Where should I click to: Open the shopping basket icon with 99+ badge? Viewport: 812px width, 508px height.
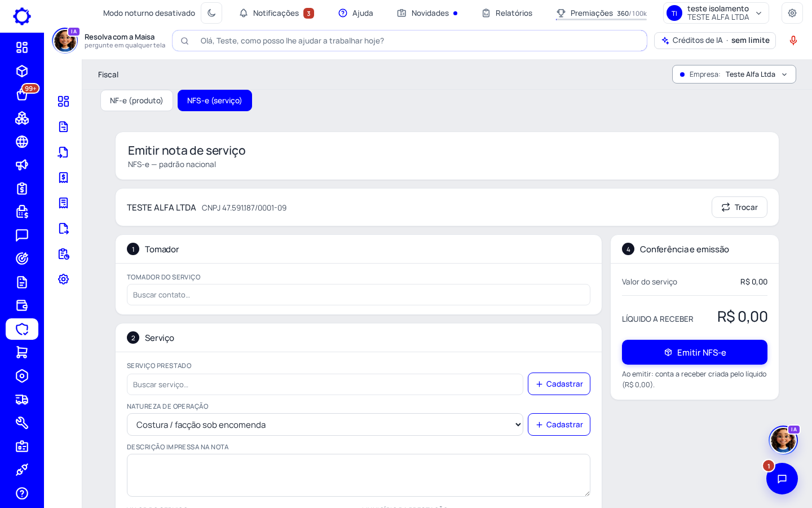[22, 94]
